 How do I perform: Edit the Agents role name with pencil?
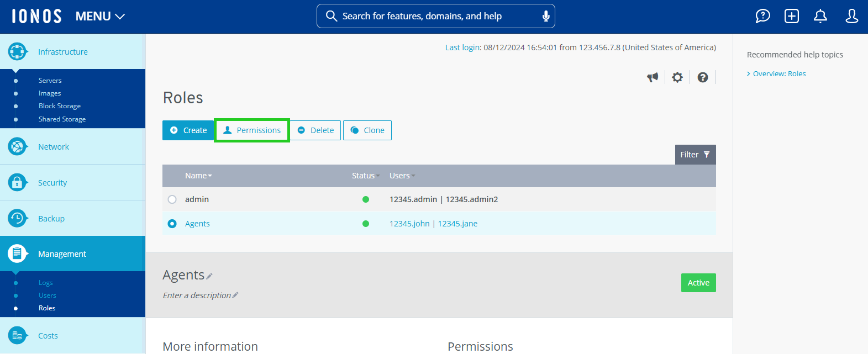209,276
